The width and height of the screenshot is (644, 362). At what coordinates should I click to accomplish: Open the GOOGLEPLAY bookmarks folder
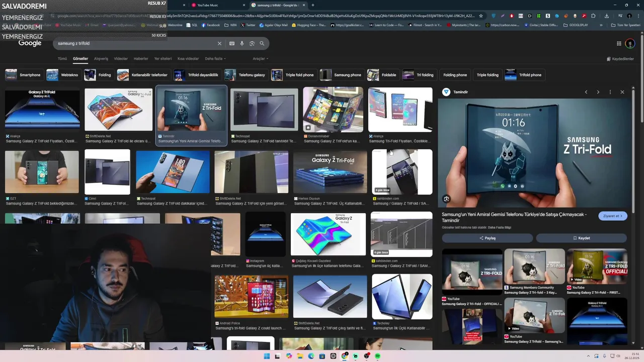click(576, 25)
